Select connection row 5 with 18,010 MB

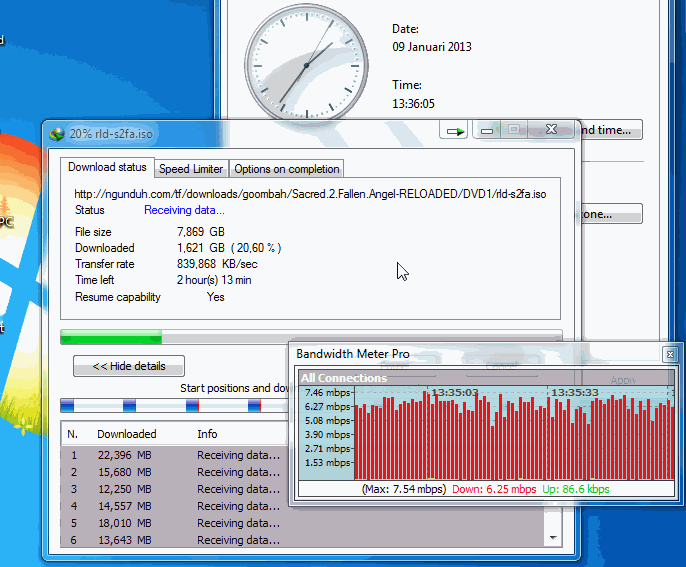[x=302, y=523]
